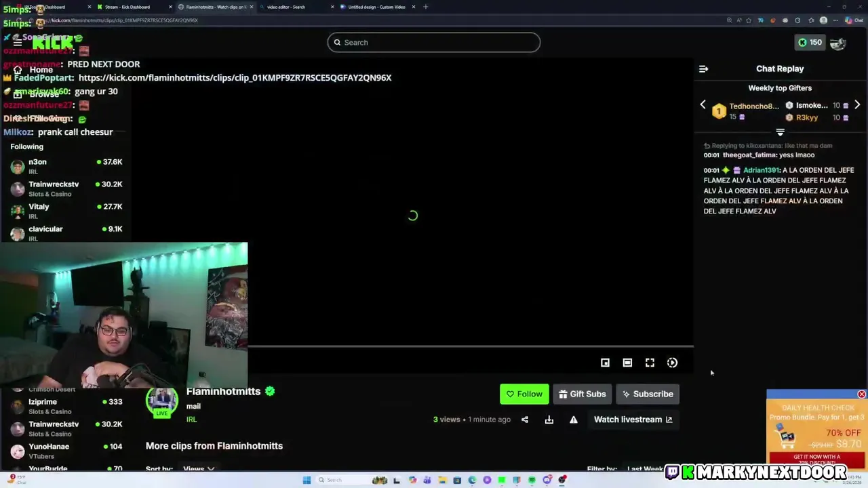This screenshot has height=488, width=868.
Task: Seek on the clip progress bar
Action: tap(471, 346)
